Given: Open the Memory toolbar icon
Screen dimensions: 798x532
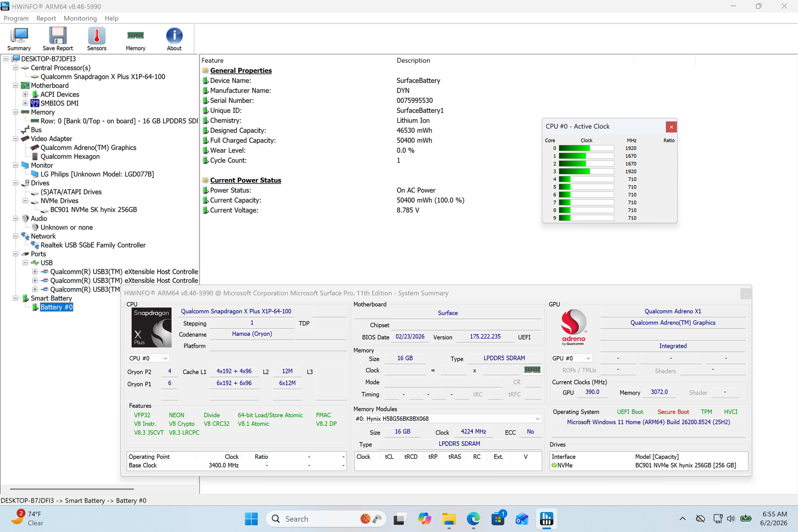Looking at the screenshot, I should (x=136, y=39).
